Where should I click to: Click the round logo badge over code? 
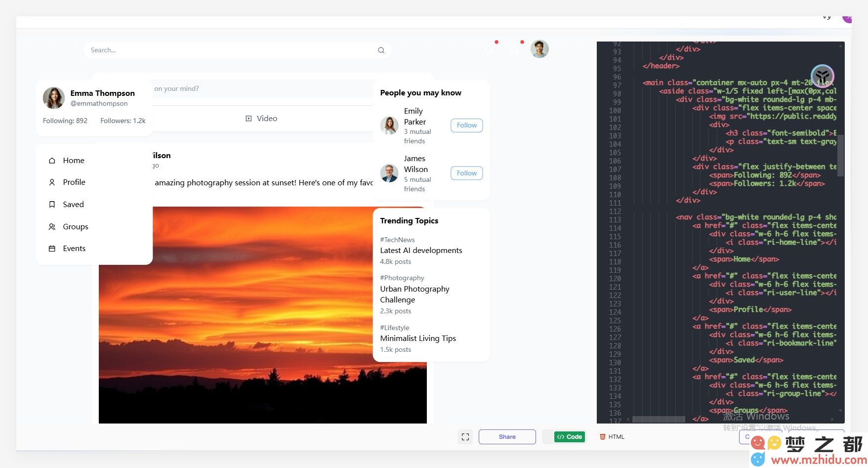[x=823, y=76]
